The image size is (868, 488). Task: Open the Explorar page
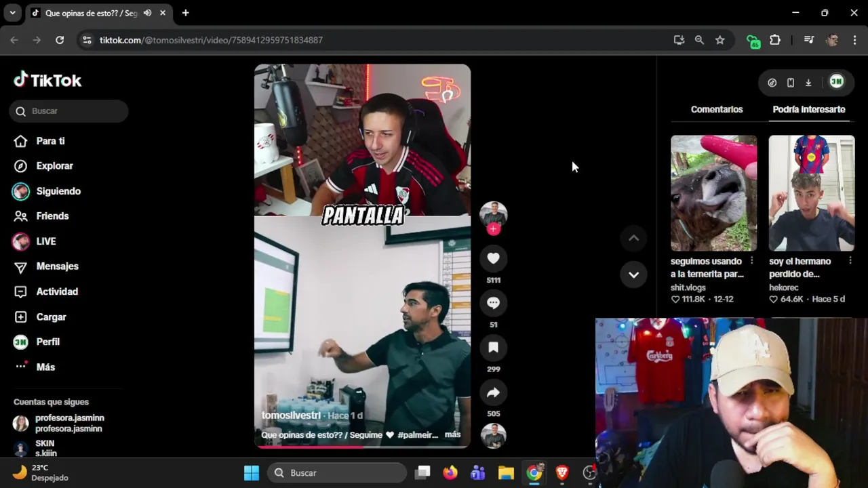point(44,166)
